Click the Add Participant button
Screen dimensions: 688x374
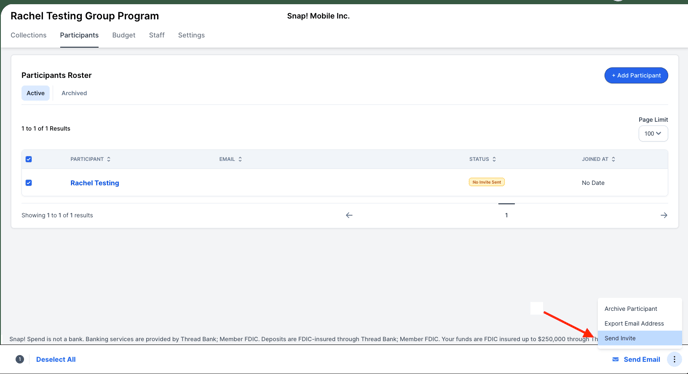[636, 76]
